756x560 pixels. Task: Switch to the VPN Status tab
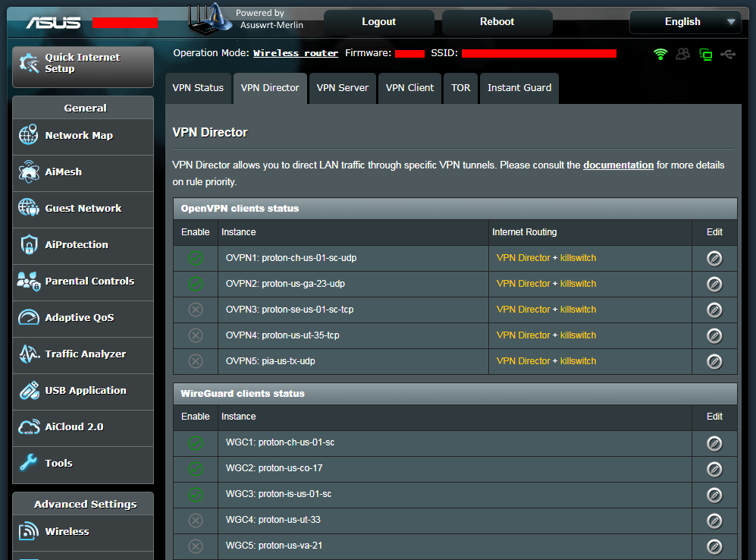(x=198, y=88)
